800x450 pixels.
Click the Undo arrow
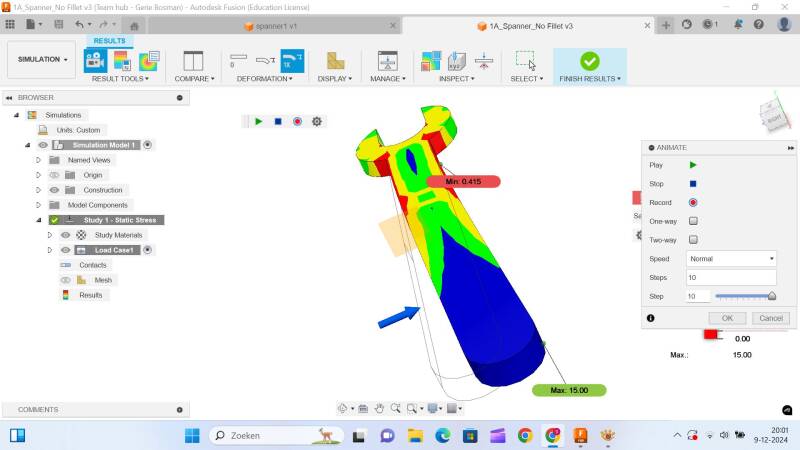coord(79,24)
